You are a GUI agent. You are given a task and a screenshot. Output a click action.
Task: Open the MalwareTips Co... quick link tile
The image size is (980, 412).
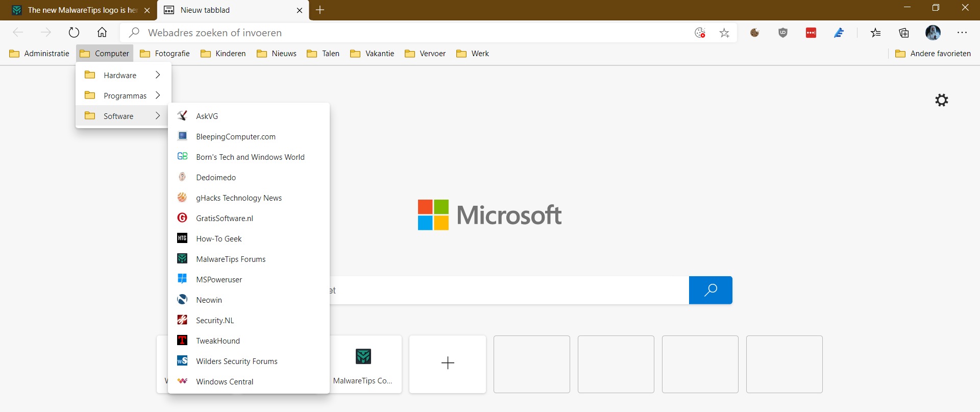click(365, 364)
